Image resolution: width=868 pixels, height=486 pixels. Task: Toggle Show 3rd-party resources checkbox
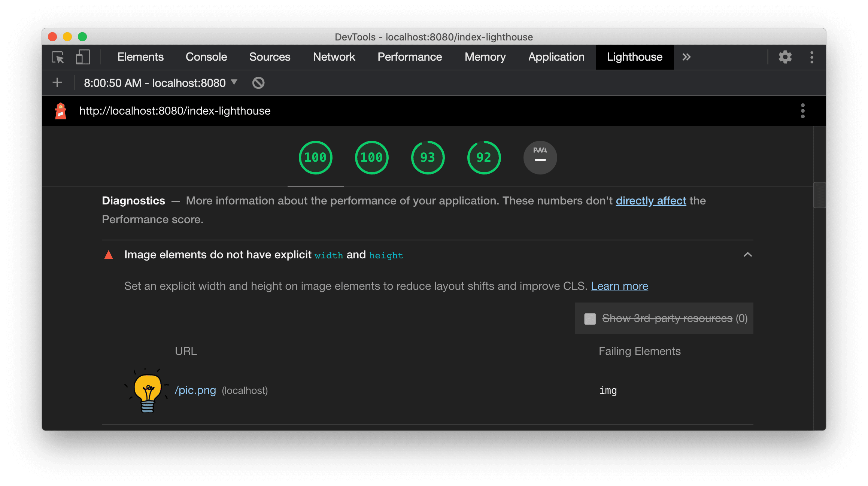click(x=589, y=318)
